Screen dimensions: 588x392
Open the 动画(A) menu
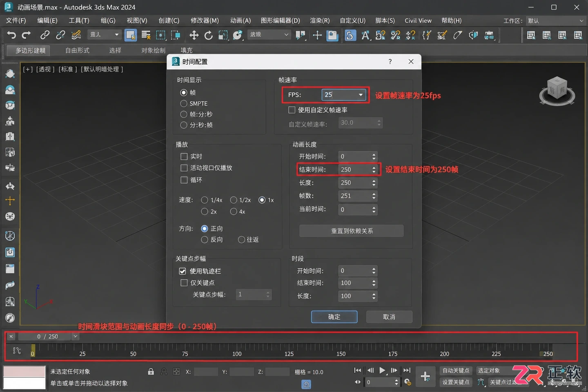(241, 20)
